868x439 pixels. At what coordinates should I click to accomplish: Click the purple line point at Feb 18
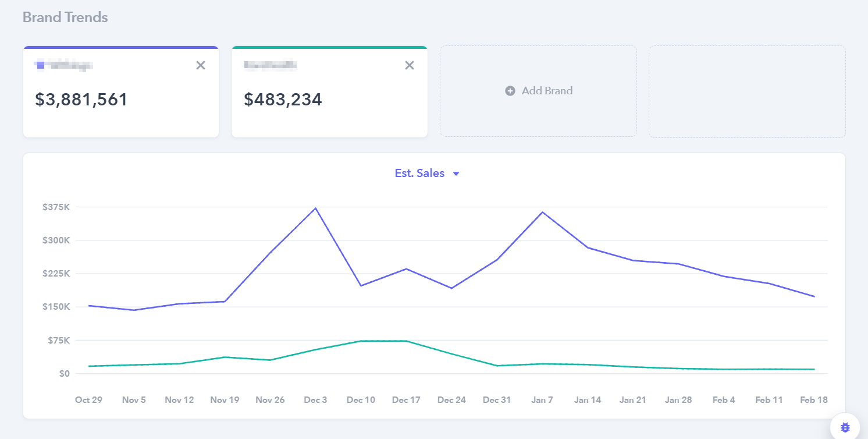coord(814,296)
